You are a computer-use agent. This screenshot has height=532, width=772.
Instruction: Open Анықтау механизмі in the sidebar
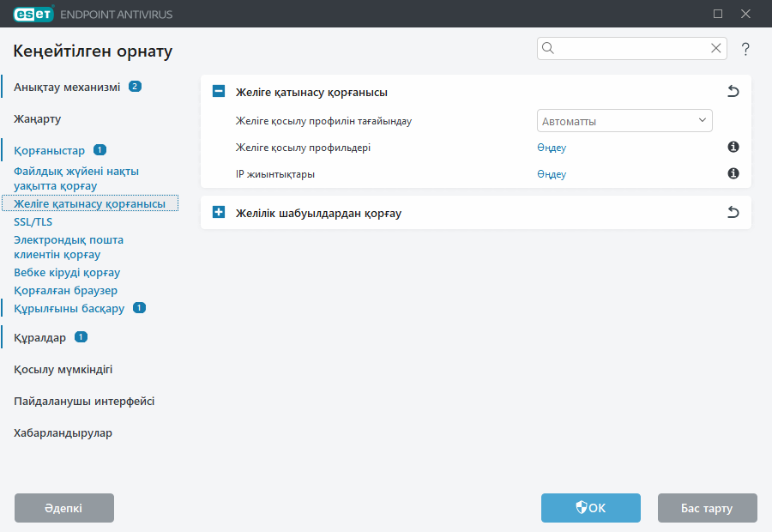(67, 87)
